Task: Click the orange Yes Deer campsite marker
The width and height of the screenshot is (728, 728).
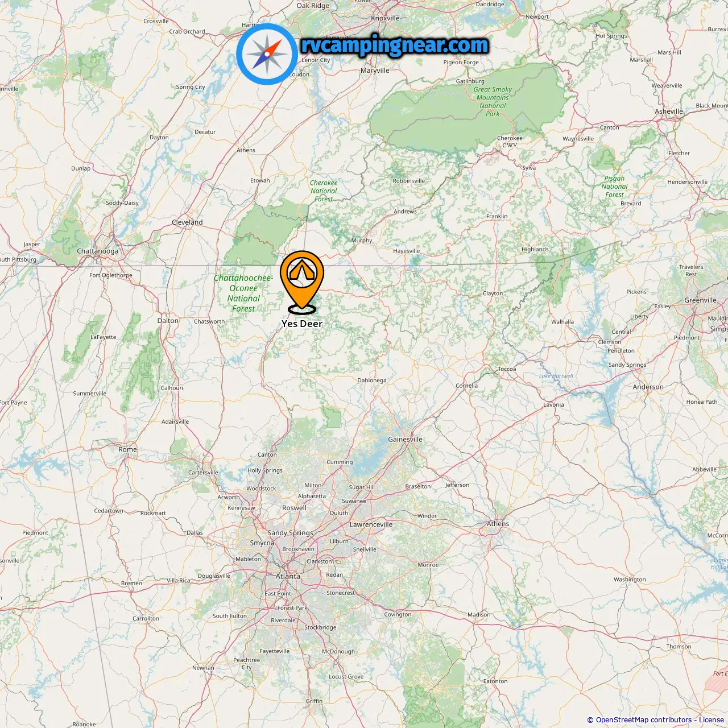Action: coord(301,282)
